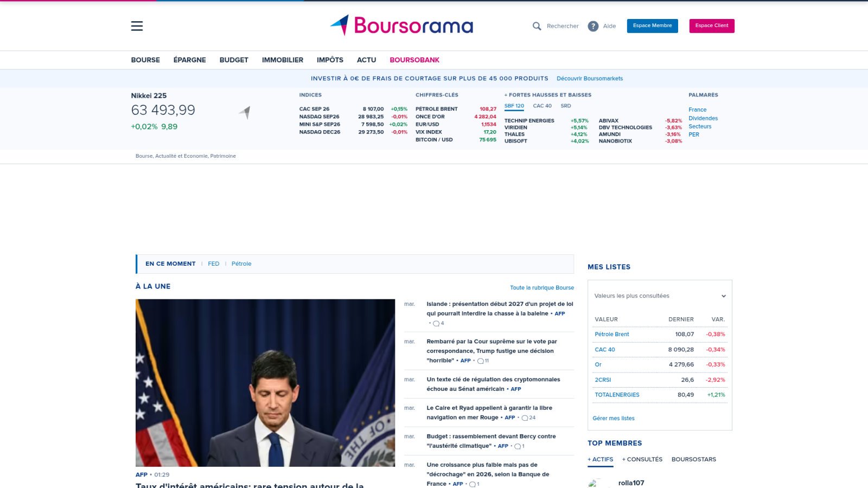Click the Pétrole trending topic
Viewport: 868px width, 488px height.
[x=241, y=264]
